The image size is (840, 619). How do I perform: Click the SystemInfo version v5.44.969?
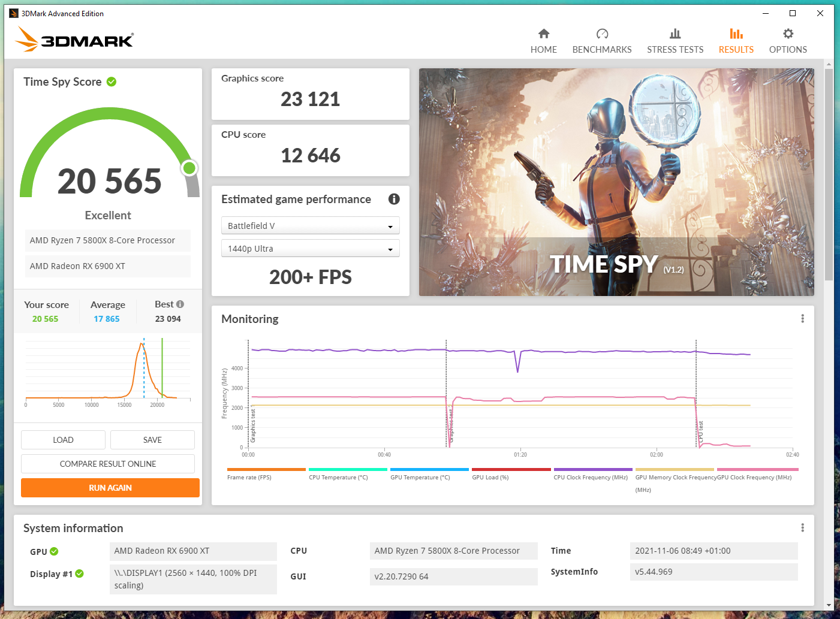click(x=713, y=572)
